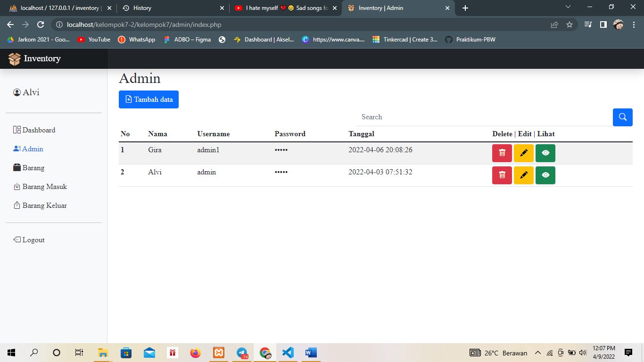This screenshot has height=362, width=644.
Task: Click the blue search magnifier button
Action: [x=622, y=117]
